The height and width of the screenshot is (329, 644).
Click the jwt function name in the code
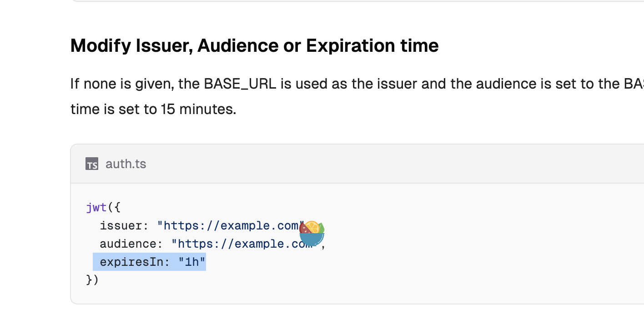tap(96, 208)
